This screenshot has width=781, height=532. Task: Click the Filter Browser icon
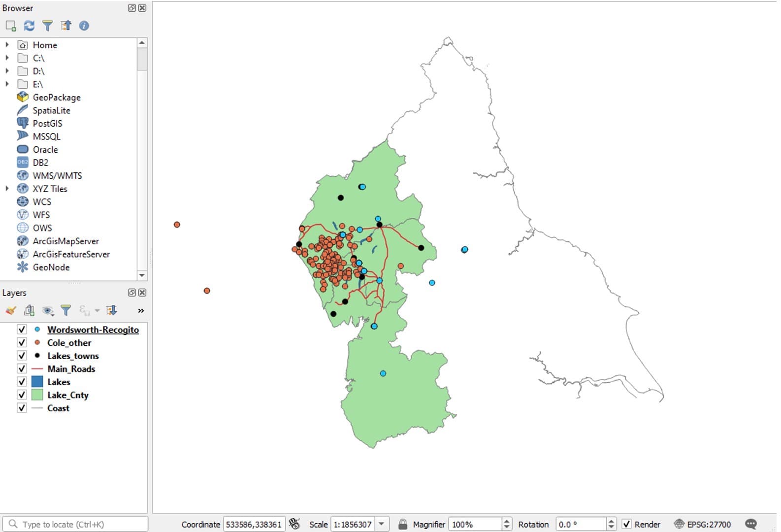coord(47,26)
